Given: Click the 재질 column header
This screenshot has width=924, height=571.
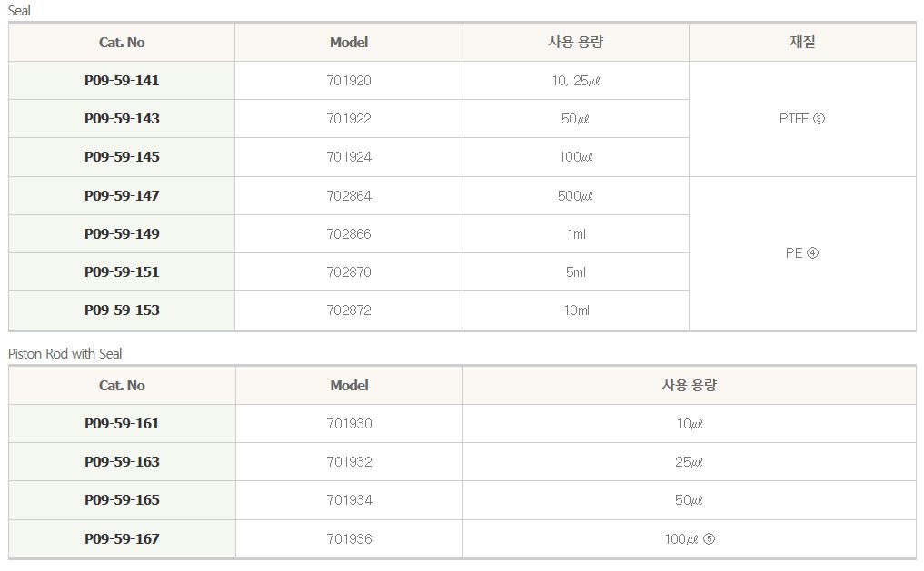Looking at the screenshot, I should point(802,43).
